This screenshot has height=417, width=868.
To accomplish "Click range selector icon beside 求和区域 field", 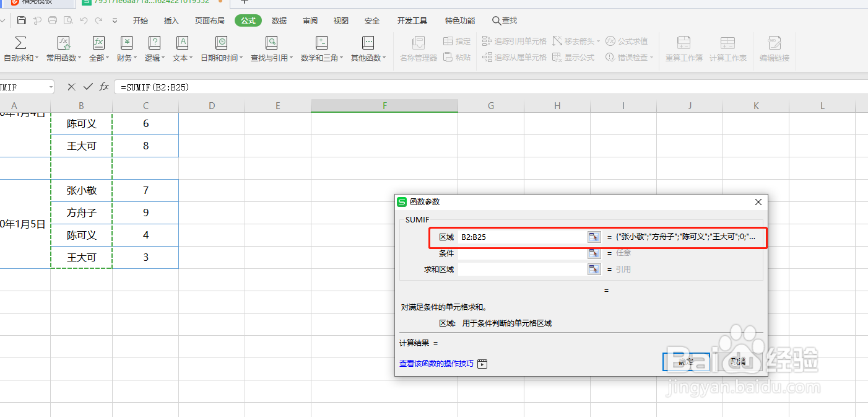I will pyautogui.click(x=594, y=269).
